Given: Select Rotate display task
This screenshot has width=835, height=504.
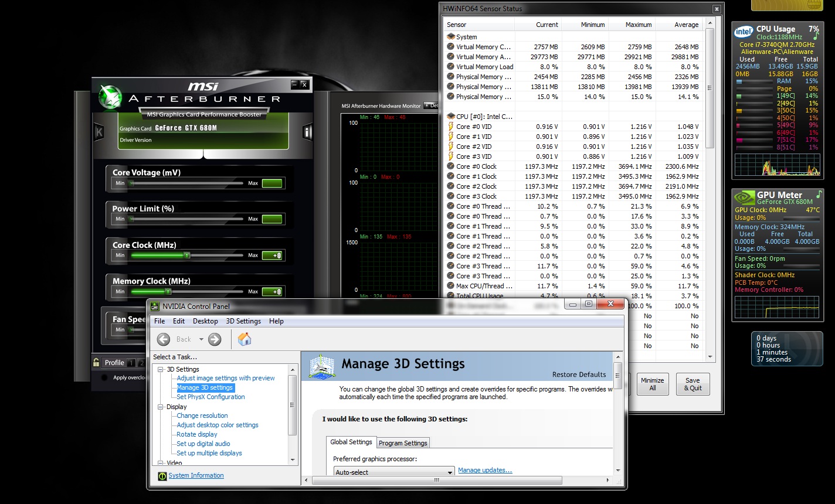Looking at the screenshot, I should pos(197,434).
